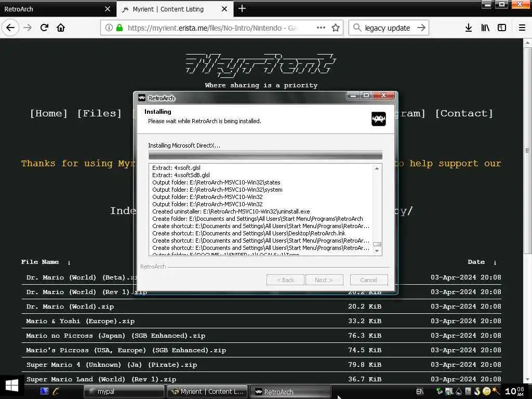Screen dimensions: 532x399
Task: Click browser page scrollbar down arrow
Action: pos(527,379)
